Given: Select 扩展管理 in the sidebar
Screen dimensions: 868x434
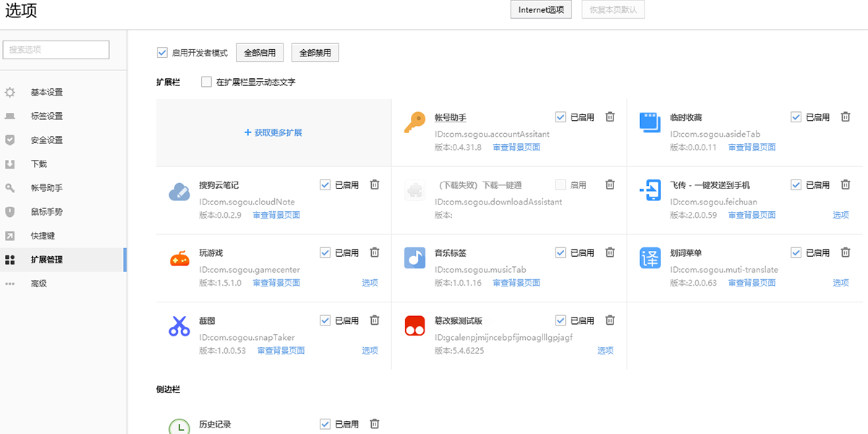Looking at the screenshot, I should pyautogui.click(x=63, y=260).
